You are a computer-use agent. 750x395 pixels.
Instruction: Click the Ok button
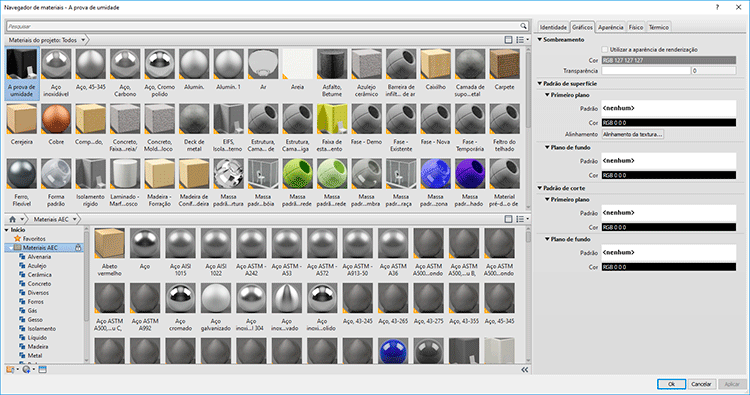click(671, 384)
